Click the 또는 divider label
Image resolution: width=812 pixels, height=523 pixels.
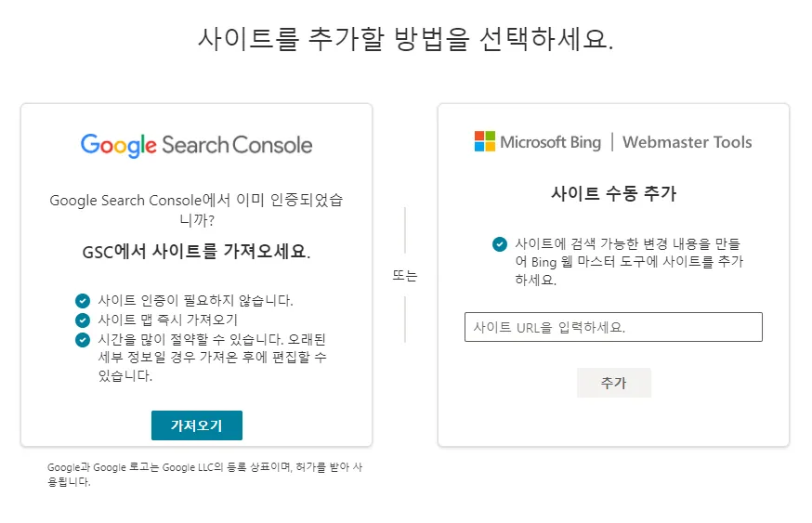pos(405,276)
